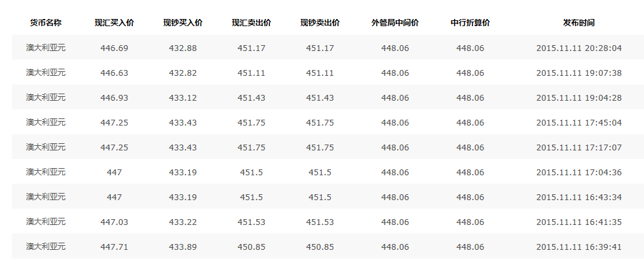Click the 19:07:38 row's 448.06 中行折算价
This screenshot has width=644, height=259.
coord(470,73)
